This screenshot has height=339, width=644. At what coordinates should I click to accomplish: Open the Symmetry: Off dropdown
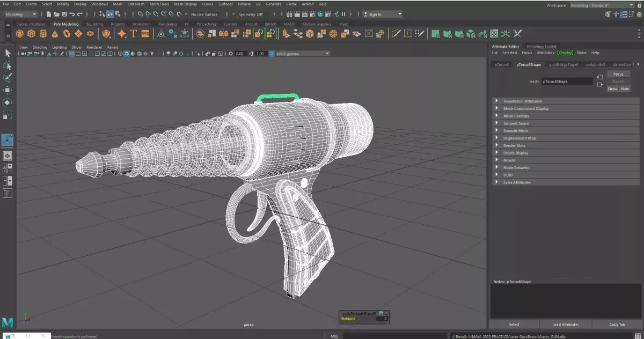252,14
